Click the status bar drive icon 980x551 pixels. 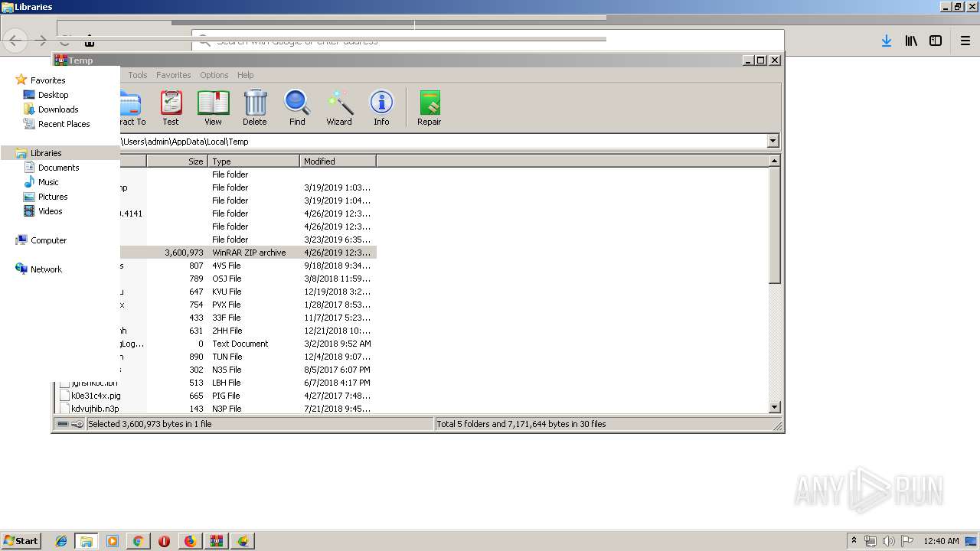pos(63,424)
